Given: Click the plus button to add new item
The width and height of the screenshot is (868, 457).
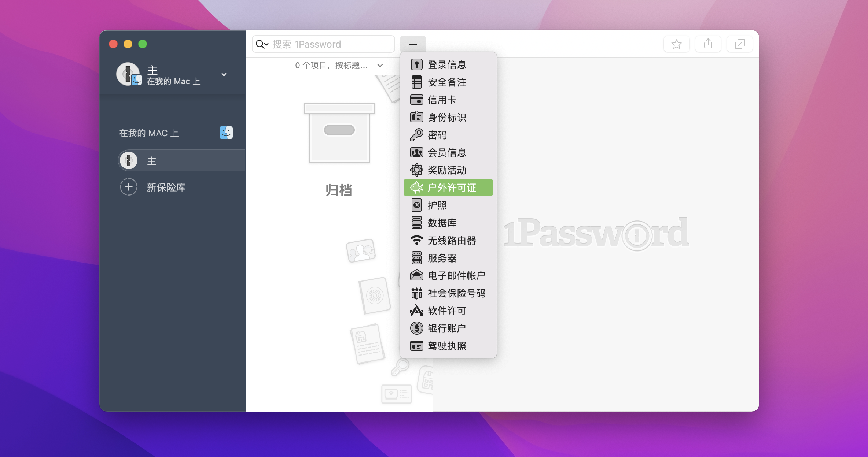Looking at the screenshot, I should pos(413,44).
